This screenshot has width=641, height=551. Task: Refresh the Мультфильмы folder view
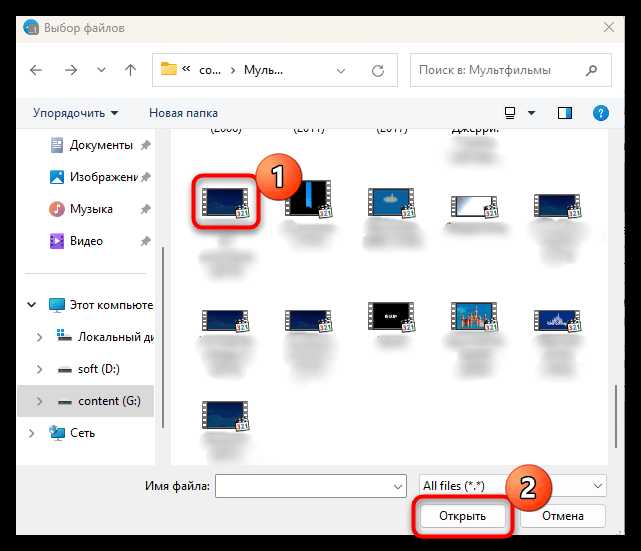coord(378,71)
